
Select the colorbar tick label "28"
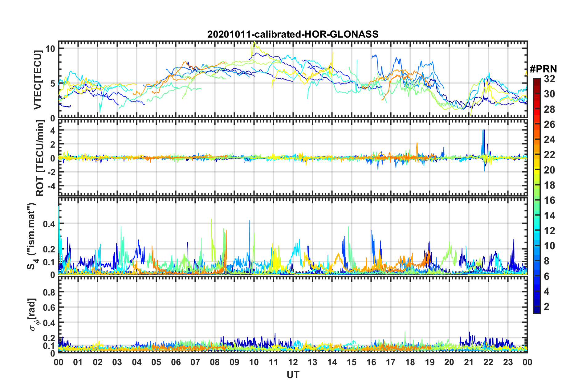pos(550,109)
